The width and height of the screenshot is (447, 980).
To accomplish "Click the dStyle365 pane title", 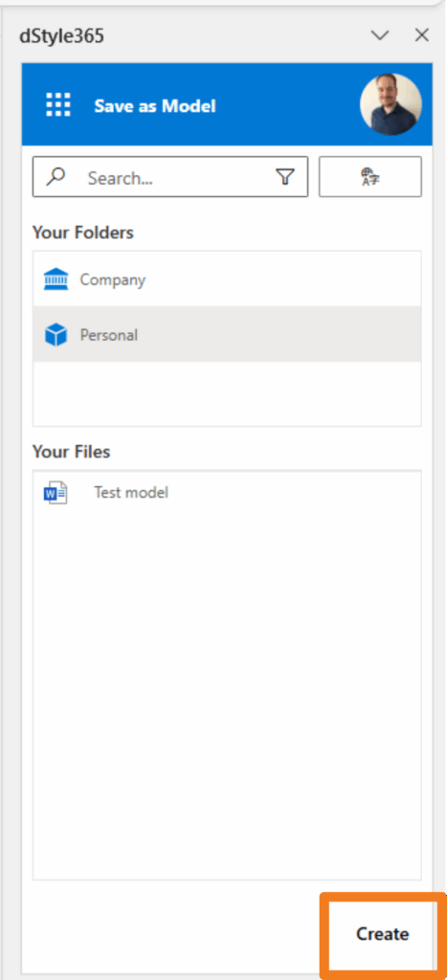I will [x=62, y=36].
